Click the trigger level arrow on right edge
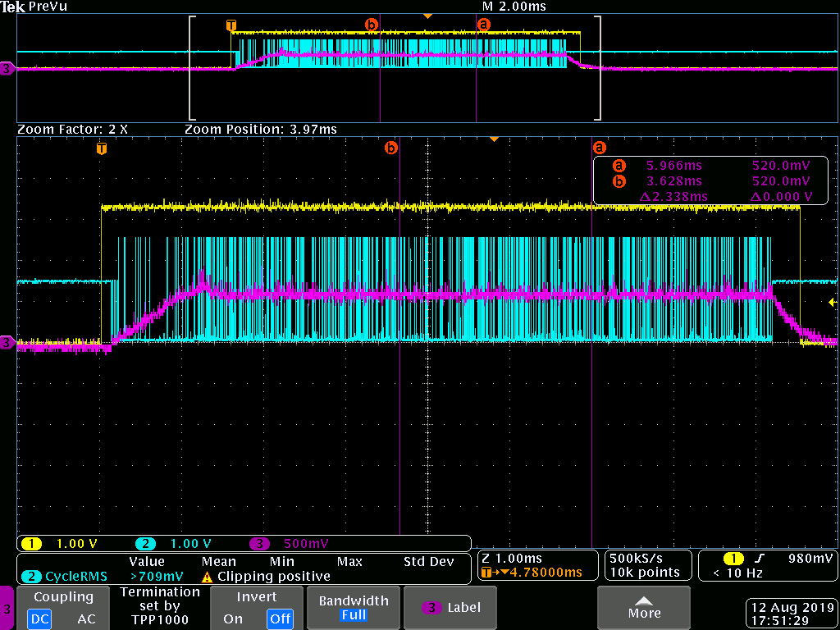Screen dimensions: 840x630 click(833, 303)
